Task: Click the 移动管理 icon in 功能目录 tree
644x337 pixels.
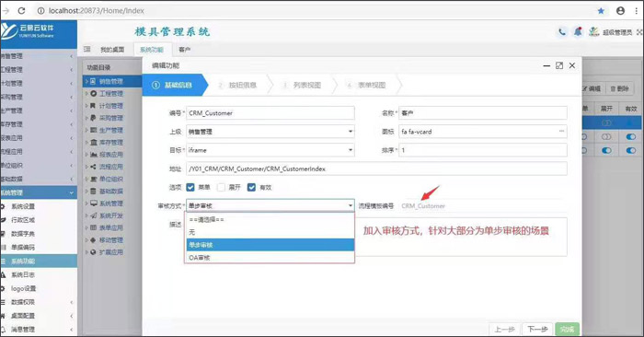Action: [x=93, y=240]
